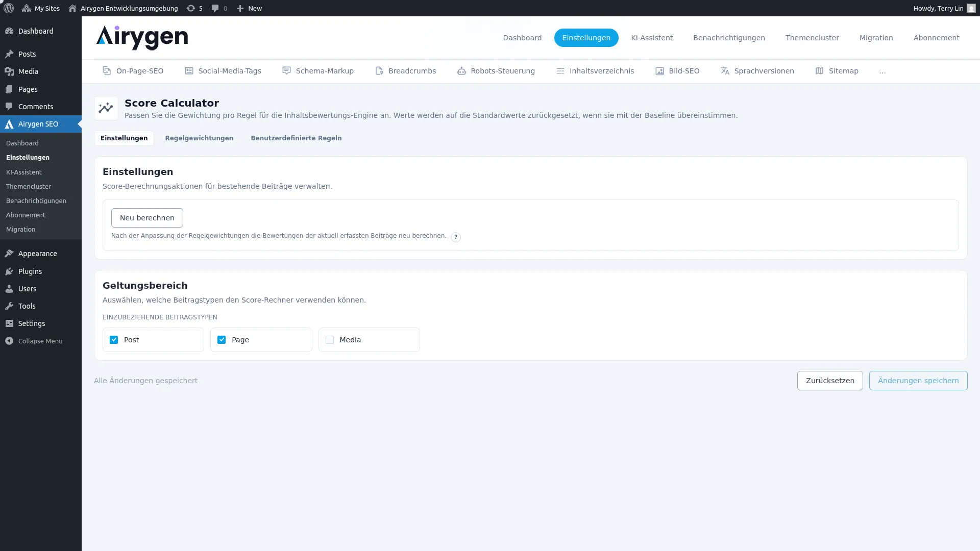Open My Sites network icon
The image size is (980, 551).
[27, 8]
